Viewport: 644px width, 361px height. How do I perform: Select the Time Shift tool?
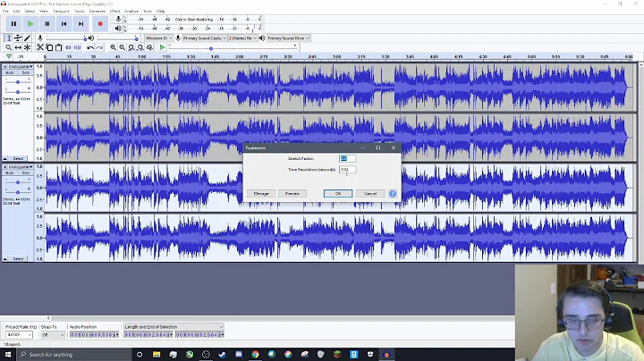18,47
